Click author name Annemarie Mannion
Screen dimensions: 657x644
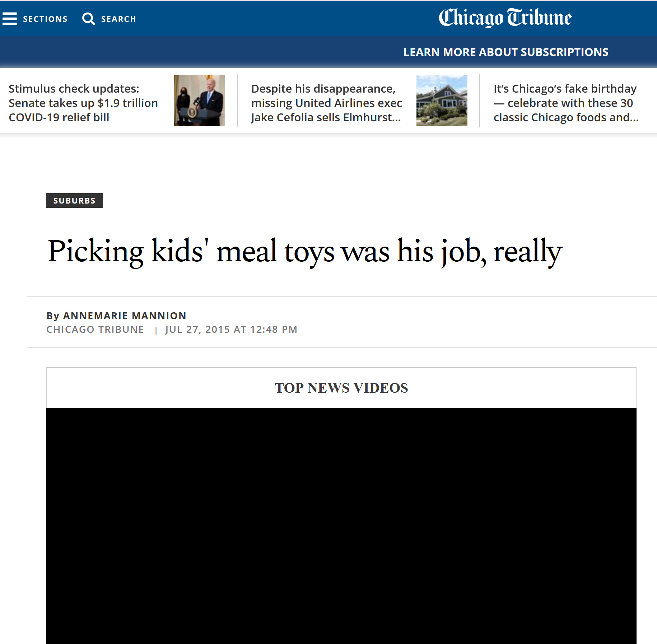pos(125,316)
